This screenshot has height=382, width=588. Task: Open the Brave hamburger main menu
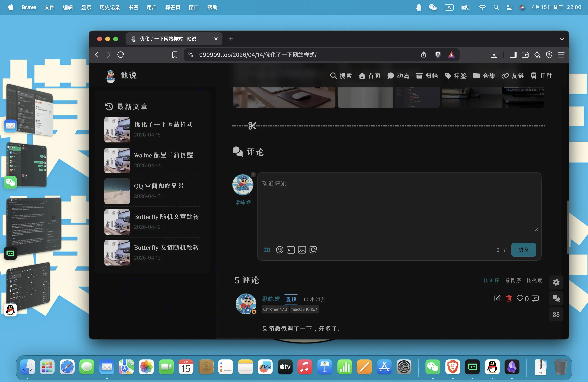pyautogui.click(x=561, y=55)
